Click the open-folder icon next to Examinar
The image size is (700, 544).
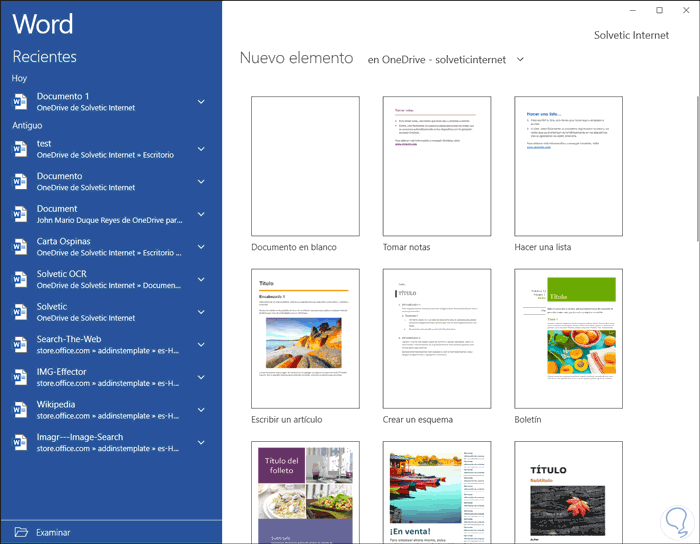pos(21,532)
